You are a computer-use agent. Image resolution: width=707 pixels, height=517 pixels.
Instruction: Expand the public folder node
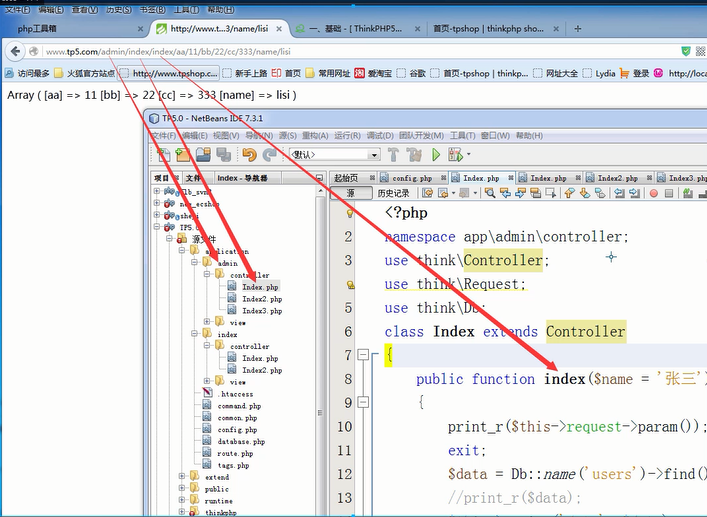[x=181, y=488]
